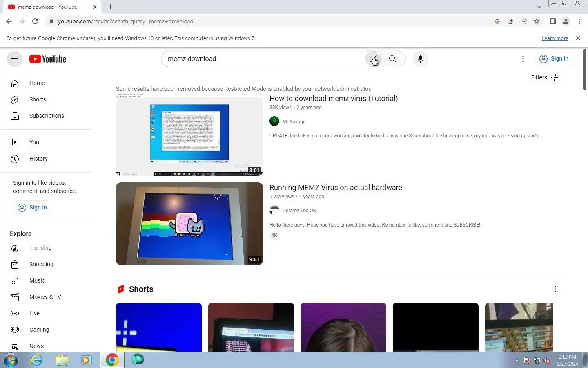The height and width of the screenshot is (368, 588).
Task: Open 'Running MEMZ Virus on actual hardware' title
Action: tap(336, 188)
